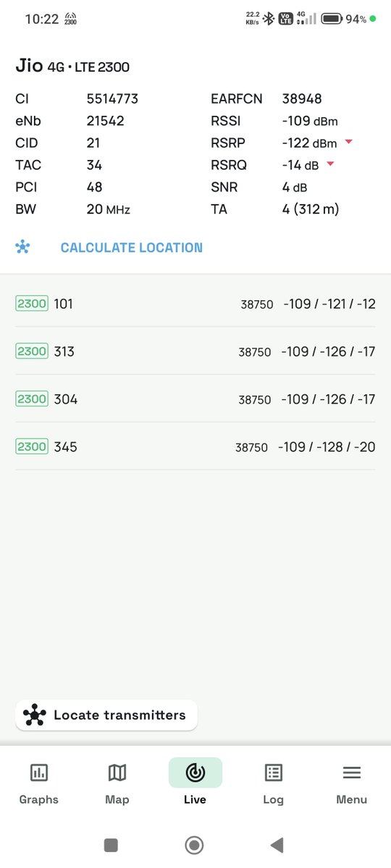Image resolution: width=391 pixels, height=868 pixels.
Task: Click the red RSRQ trend arrow
Action: tap(330, 165)
